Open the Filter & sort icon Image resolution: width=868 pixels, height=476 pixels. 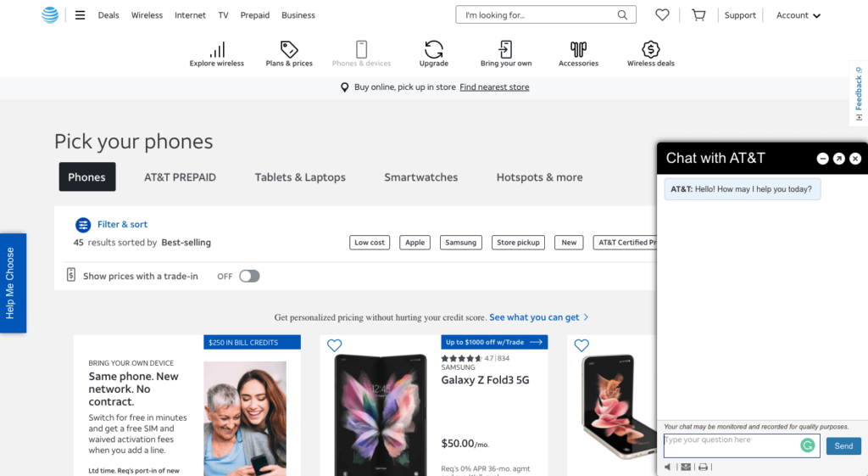coord(83,224)
